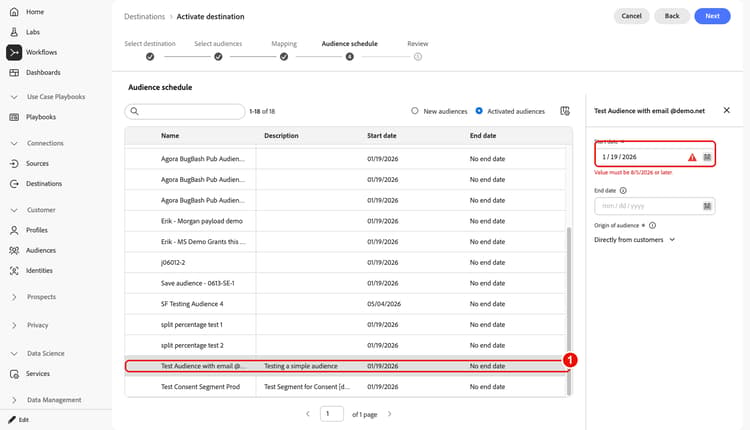Collapse the Use Case Playbooks section

(x=14, y=97)
